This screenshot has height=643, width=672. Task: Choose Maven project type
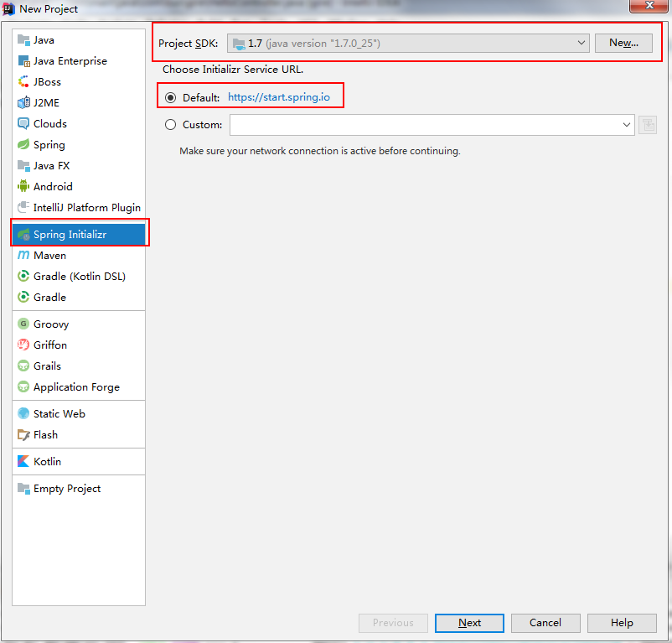(x=49, y=255)
